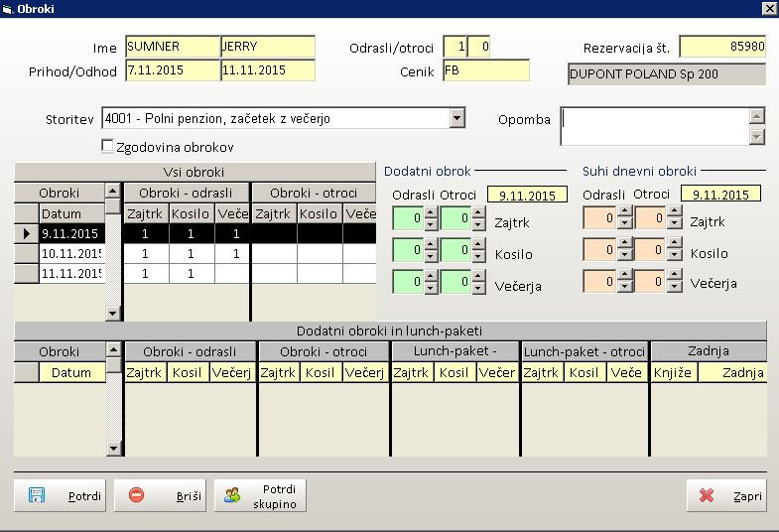
Task: Decrease Dodatni obrok children Kosilo value
Action: (x=478, y=256)
